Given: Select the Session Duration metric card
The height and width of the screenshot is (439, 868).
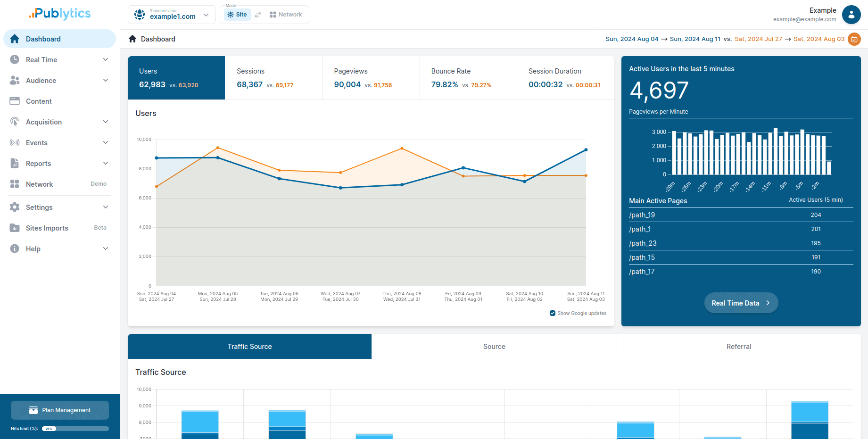Looking at the screenshot, I should (565, 78).
